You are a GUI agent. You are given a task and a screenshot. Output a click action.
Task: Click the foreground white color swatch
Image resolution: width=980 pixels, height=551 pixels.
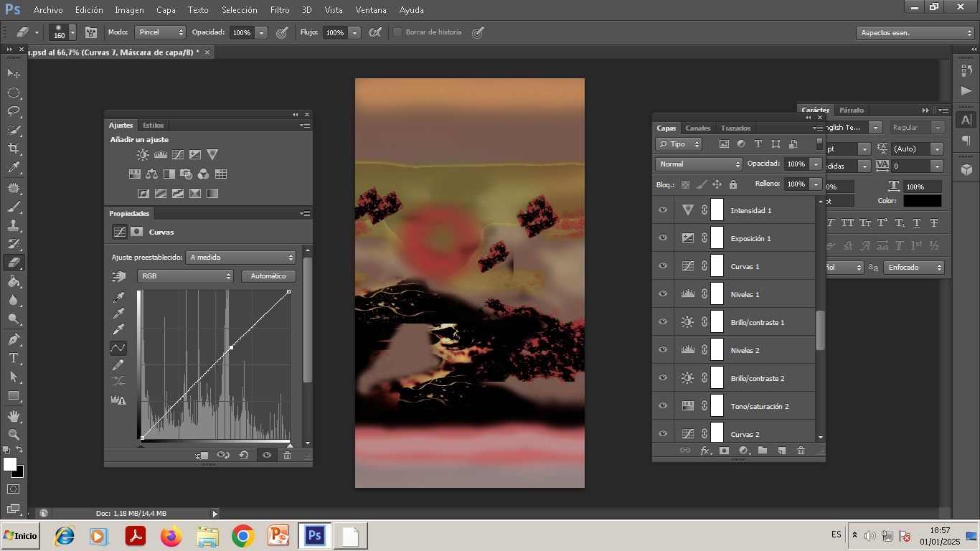click(x=9, y=464)
